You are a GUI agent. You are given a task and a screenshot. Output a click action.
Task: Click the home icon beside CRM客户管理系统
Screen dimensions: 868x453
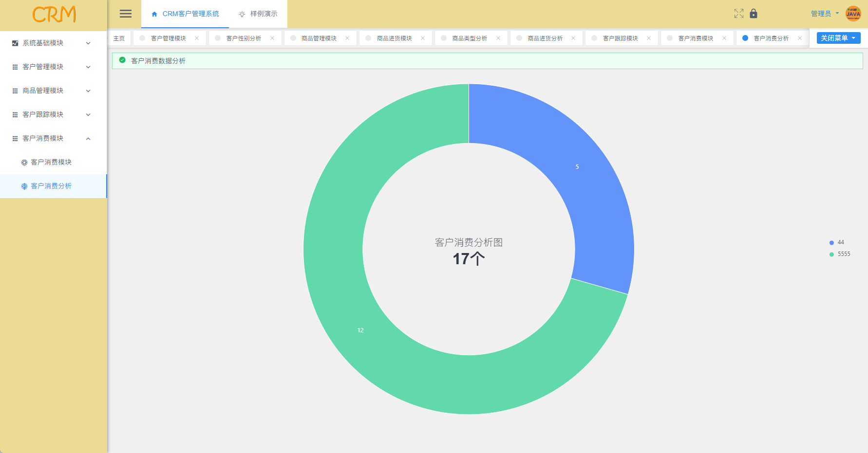pyautogui.click(x=154, y=14)
